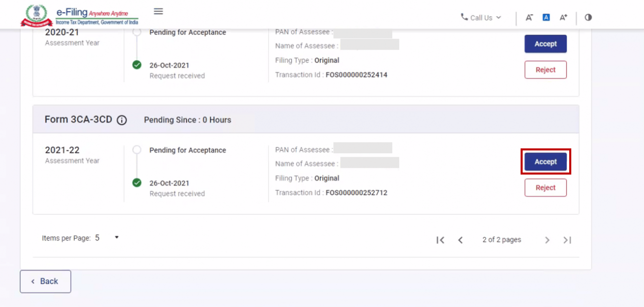Screen dimensions: 644x307
Task: Expand the Call Us dropdown
Action: (481, 17)
